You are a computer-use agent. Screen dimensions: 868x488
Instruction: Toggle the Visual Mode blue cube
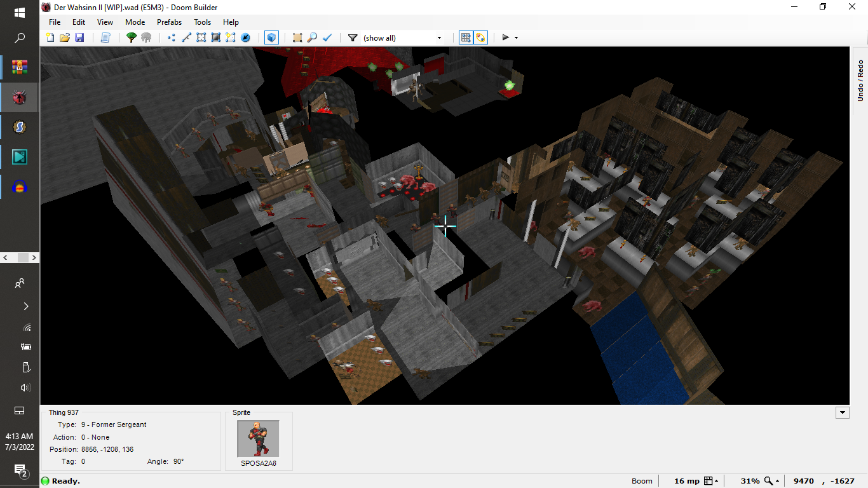click(x=271, y=37)
